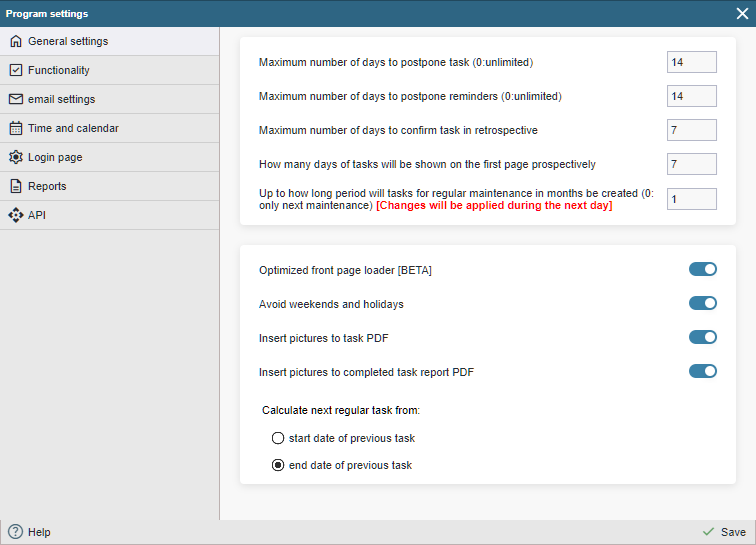756x545 pixels.
Task: Disable Optimized front page loader toggle
Action: pos(702,269)
